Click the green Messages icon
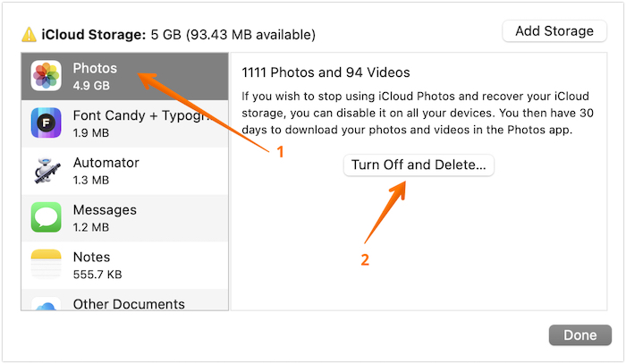This screenshot has width=626, height=364. point(46,217)
